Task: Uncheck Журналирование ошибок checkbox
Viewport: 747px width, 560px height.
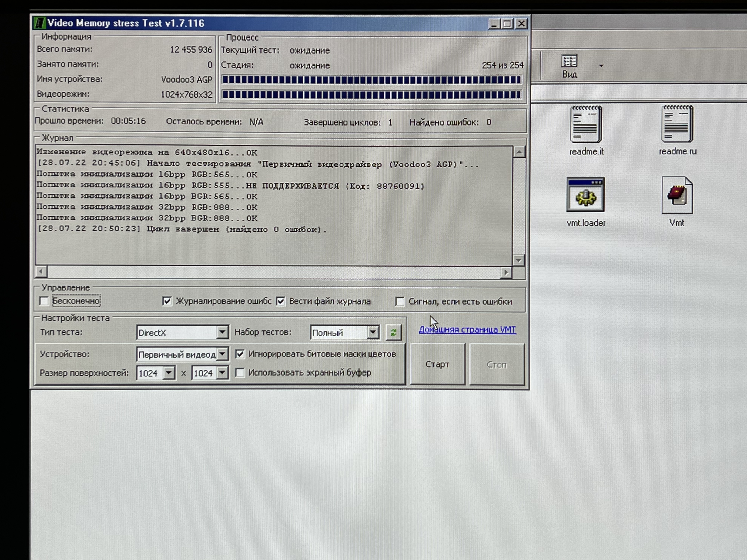Action: click(x=167, y=301)
